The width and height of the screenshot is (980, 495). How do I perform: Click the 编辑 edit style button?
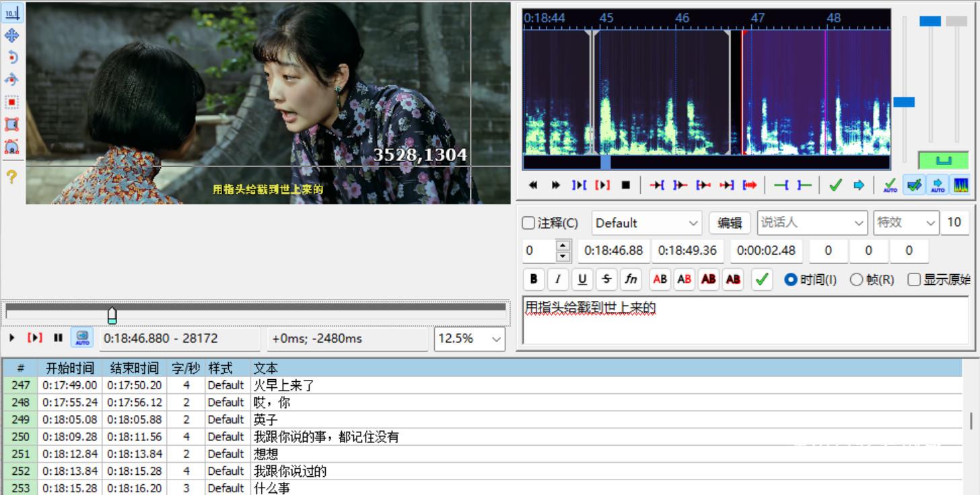tap(730, 223)
